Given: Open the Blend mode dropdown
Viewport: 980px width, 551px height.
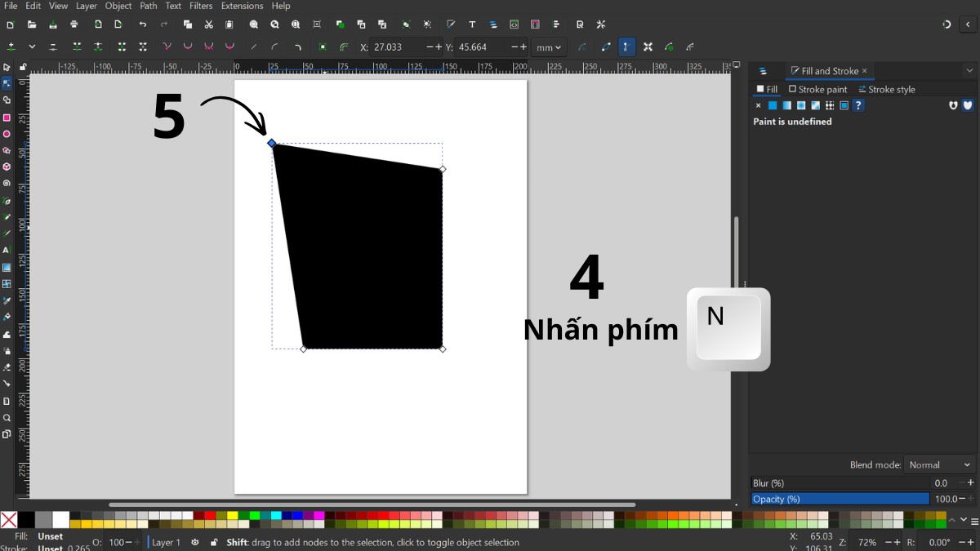Looking at the screenshot, I should coord(939,464).
